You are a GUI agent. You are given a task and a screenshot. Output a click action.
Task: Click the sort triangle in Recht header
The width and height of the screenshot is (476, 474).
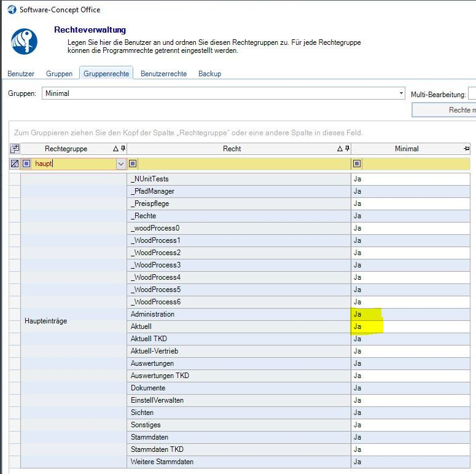coord(340,149)
